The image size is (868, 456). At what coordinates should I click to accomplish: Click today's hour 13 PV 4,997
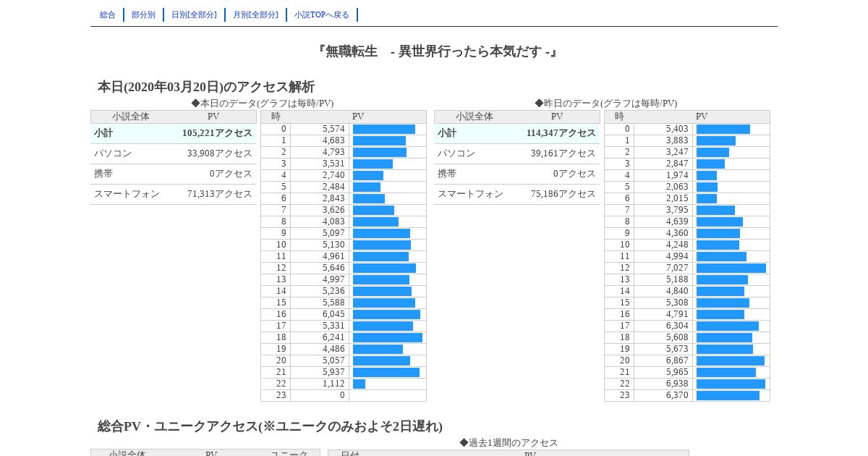point(333,279)
